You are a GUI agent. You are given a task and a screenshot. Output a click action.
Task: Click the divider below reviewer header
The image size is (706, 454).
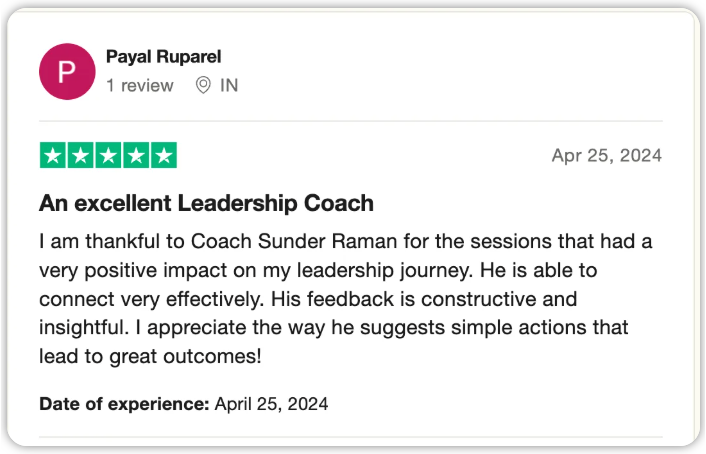click(x=351, y=121)
